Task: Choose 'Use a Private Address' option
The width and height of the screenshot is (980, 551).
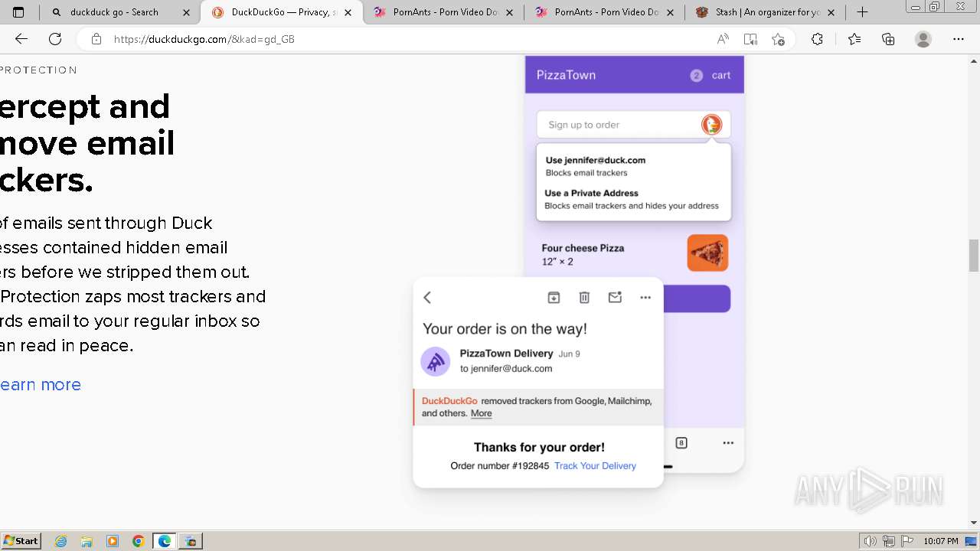Action: click(x=632, y=199)
